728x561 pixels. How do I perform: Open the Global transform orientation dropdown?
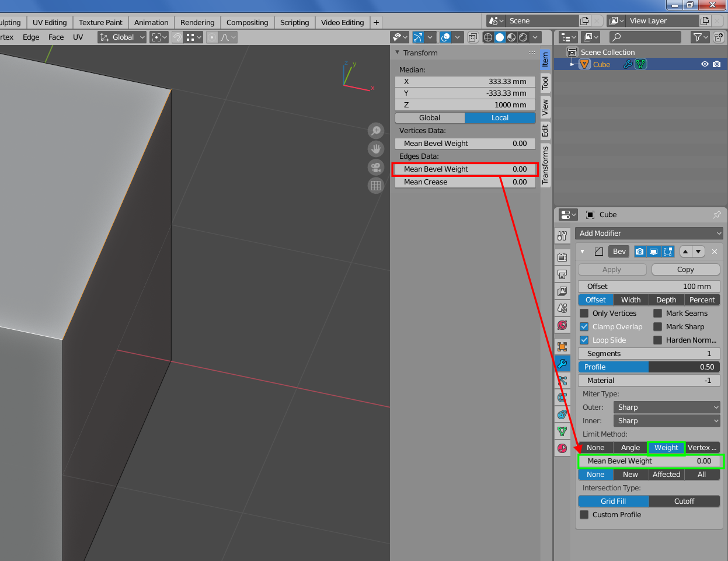coord(122,37)
